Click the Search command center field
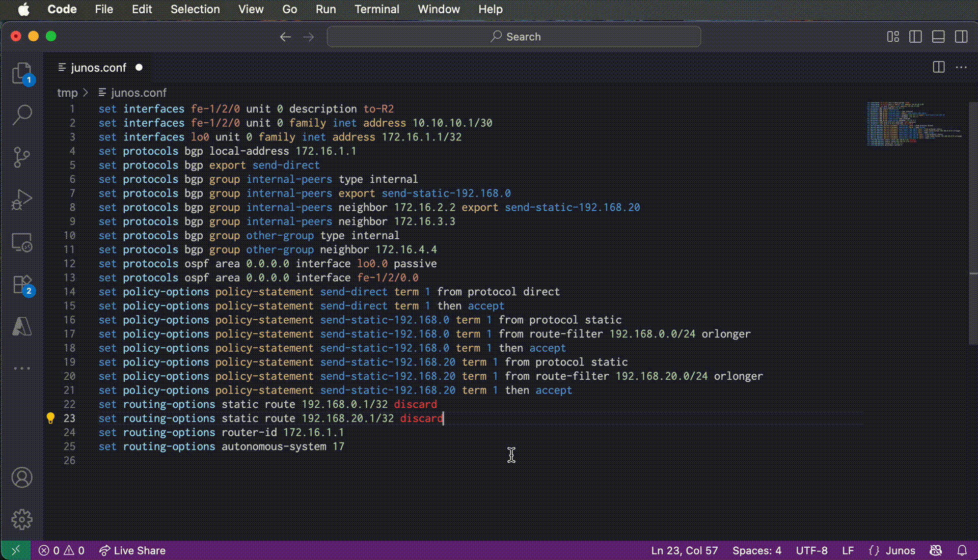Image resolution: width=978 pixels, height=560 pixels. pos(513,37)
